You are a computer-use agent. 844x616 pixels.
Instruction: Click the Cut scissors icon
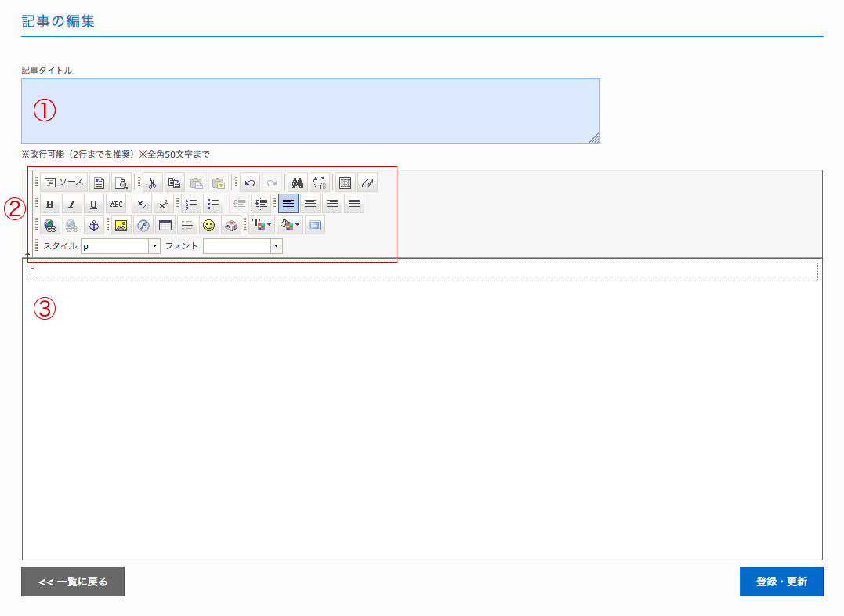tap(153, 183)
